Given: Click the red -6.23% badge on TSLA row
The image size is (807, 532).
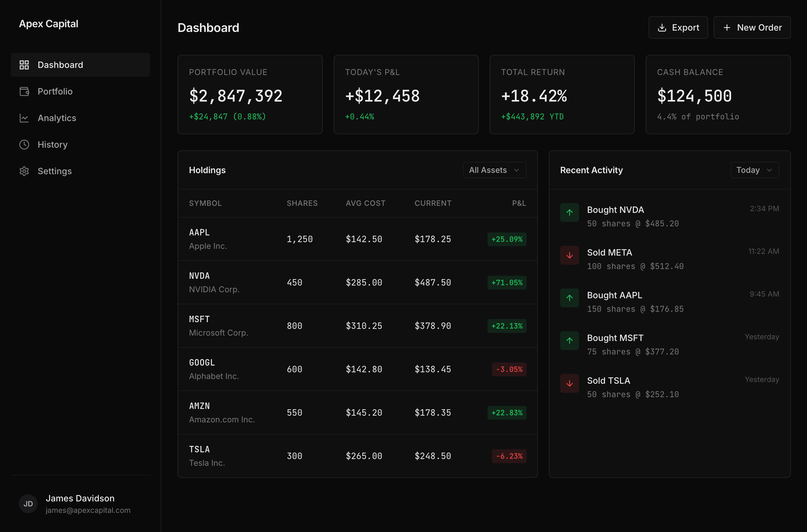Looking at the screenshot, I should point(509,456).
